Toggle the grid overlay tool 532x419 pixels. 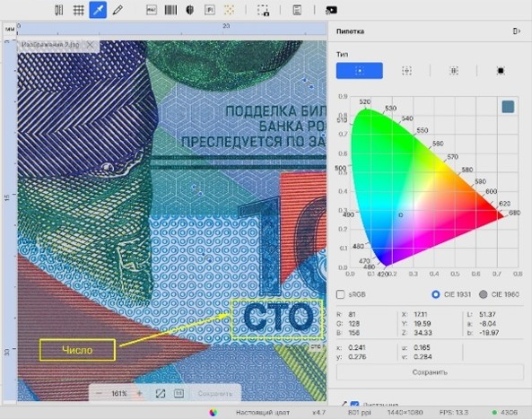click(78, 10)
